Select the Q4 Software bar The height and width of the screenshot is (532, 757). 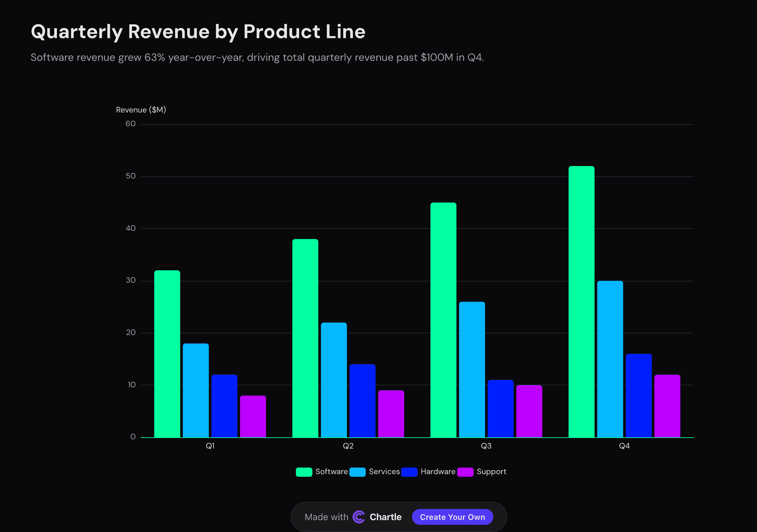[x=581, y=302]
